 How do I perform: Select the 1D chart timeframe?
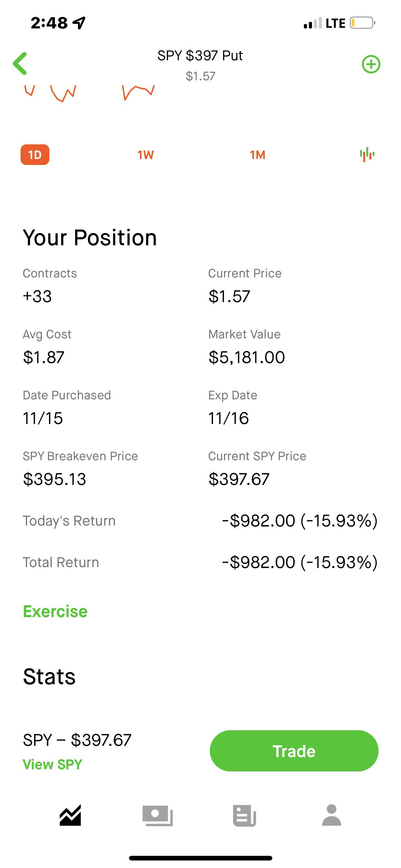click(35, 155)
